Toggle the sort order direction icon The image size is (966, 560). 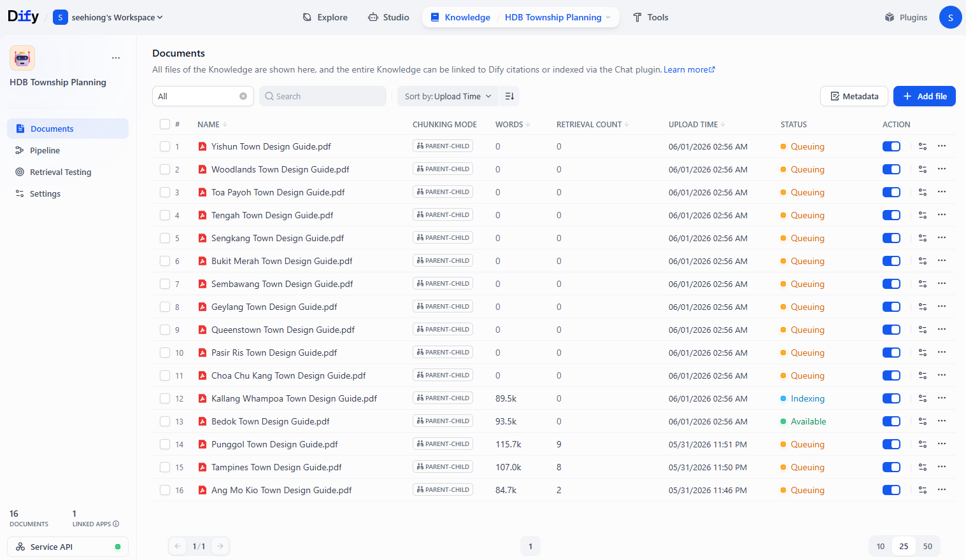pos(509,96)
